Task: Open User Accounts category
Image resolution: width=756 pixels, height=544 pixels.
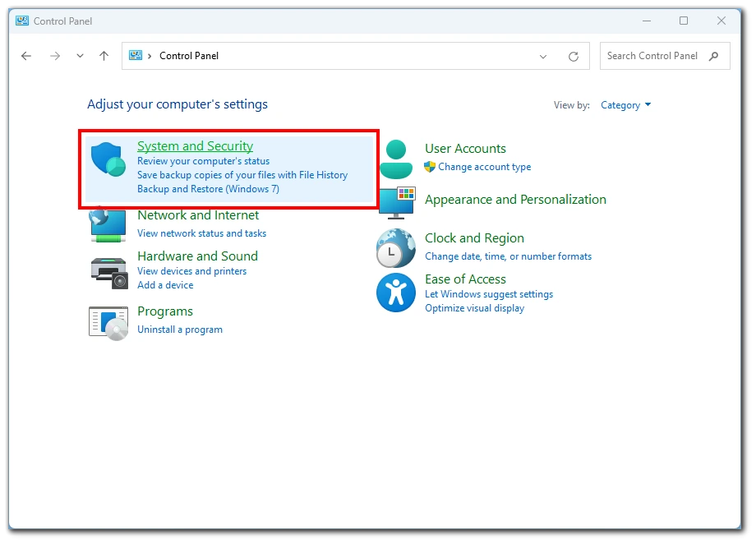Action: coord(465,149)
